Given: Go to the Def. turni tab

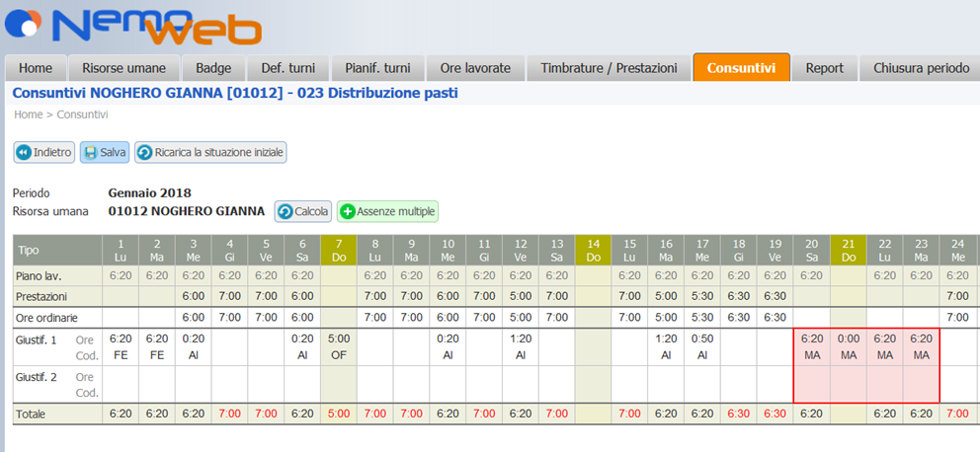Looking at the screenshot, I should click(x=288, y=68).
